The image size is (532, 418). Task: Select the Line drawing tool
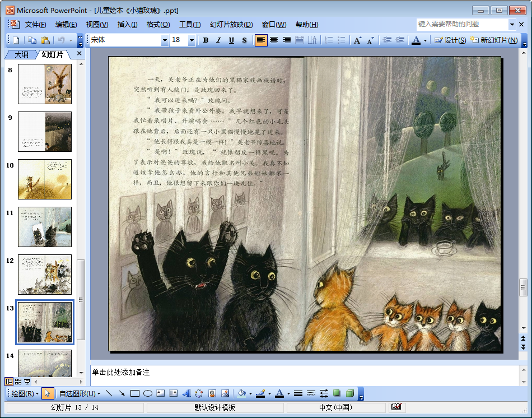tap(109, 393)
